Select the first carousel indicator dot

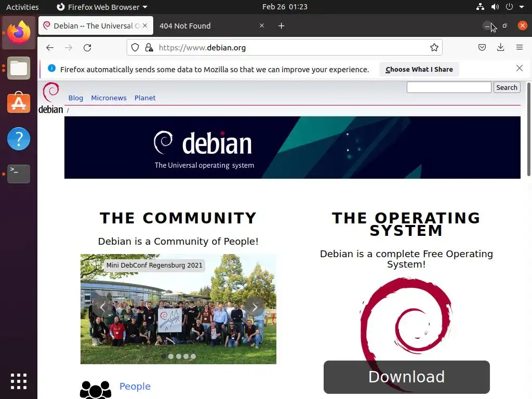tap(164, 356)
